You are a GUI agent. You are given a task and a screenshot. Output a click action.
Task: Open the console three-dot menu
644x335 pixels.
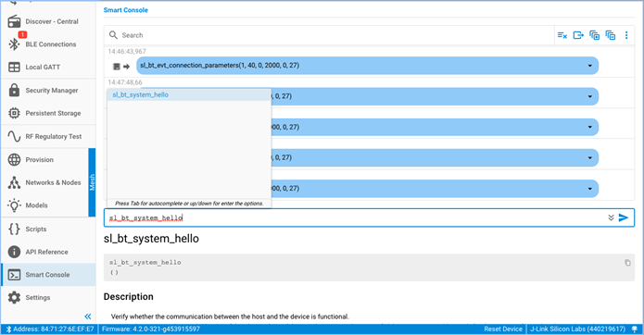tap(626, 35)
